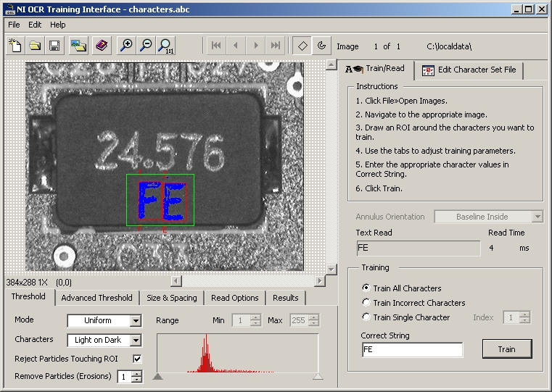Save the character set file with floppy icon
The width and height of the screenshot is (552, 392).
click(54, 46)
